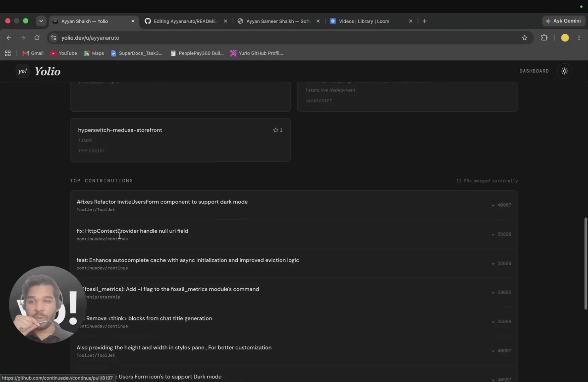
Task: Click the page vertical scrollbar thumb
Action: pos(586,264)
